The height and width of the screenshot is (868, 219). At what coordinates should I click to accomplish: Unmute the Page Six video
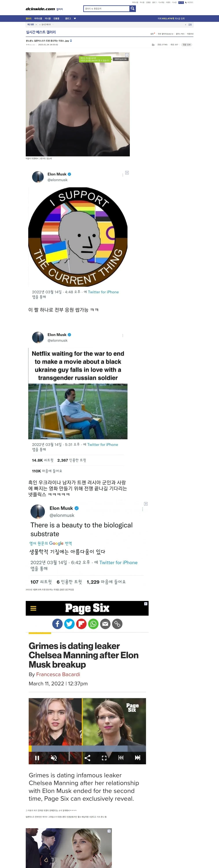click(x=54, y=758)
